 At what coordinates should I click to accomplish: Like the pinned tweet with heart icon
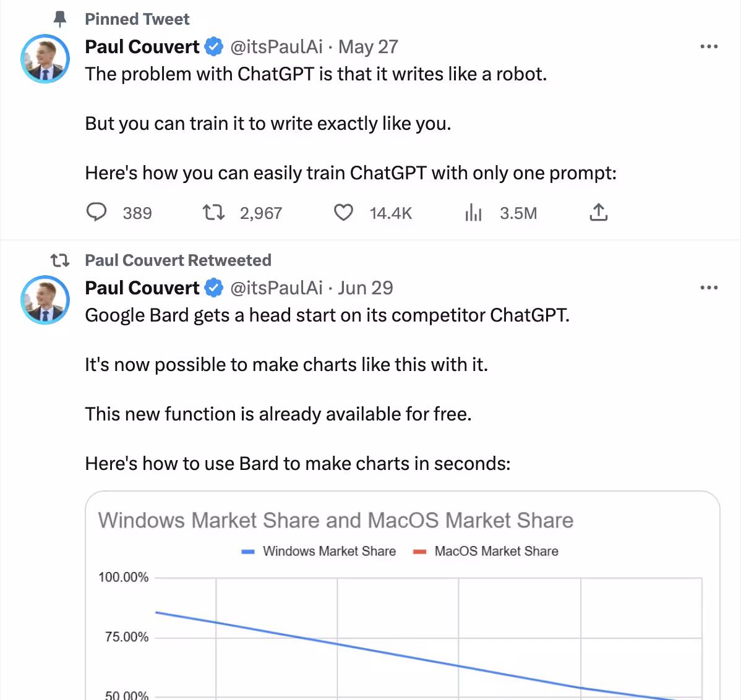[343, 213]
